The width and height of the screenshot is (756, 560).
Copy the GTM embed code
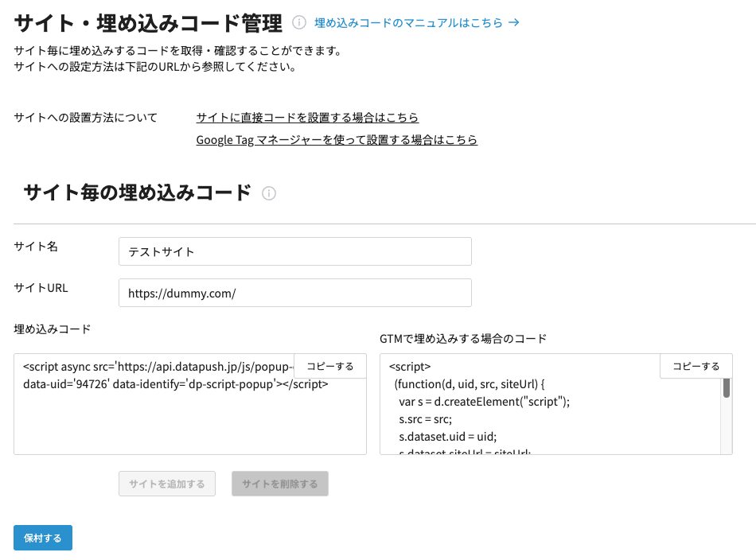point(696,366)
